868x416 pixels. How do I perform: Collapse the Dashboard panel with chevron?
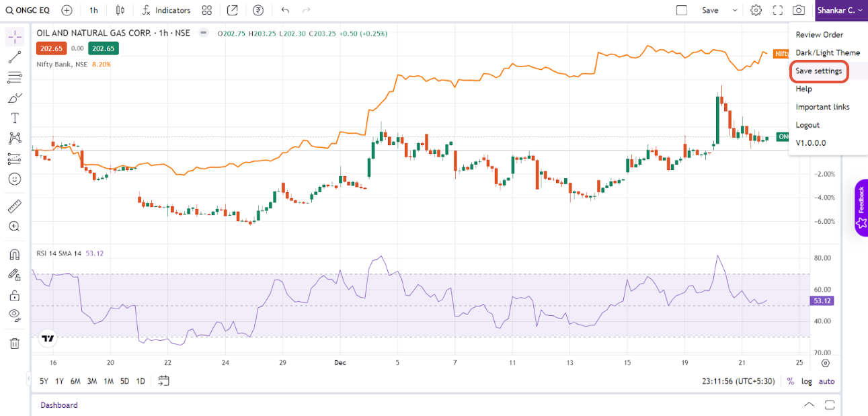[810, 405]
